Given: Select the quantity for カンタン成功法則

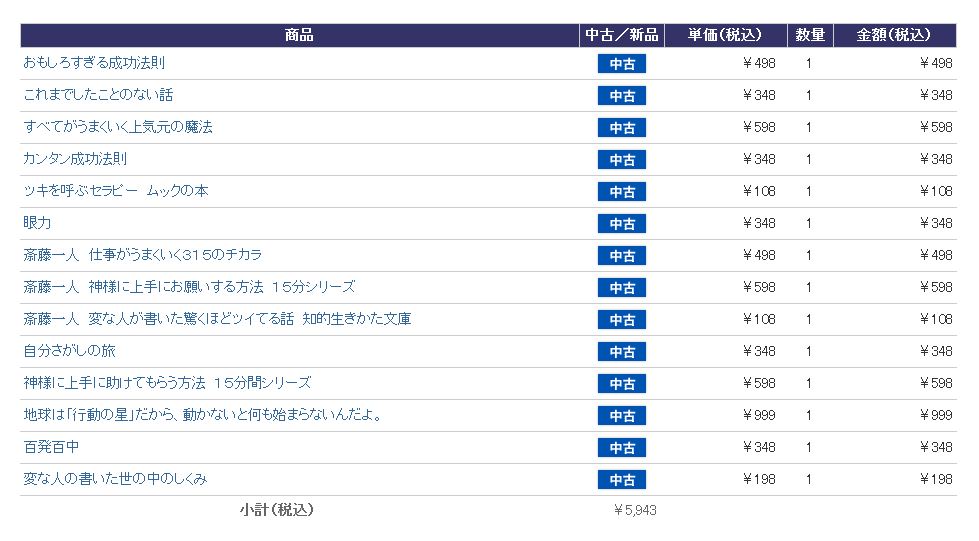Looking at the screenshot, I should (809, 159).
